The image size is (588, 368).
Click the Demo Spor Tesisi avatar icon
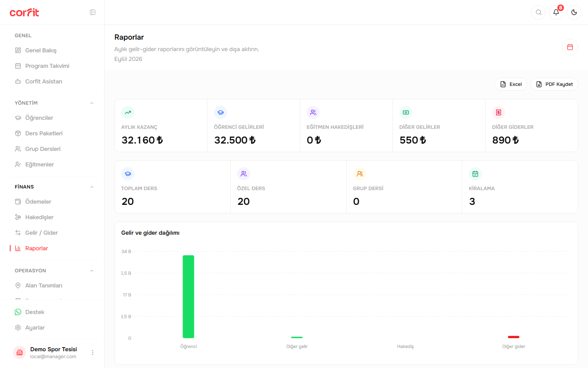(x=20, y=352)
